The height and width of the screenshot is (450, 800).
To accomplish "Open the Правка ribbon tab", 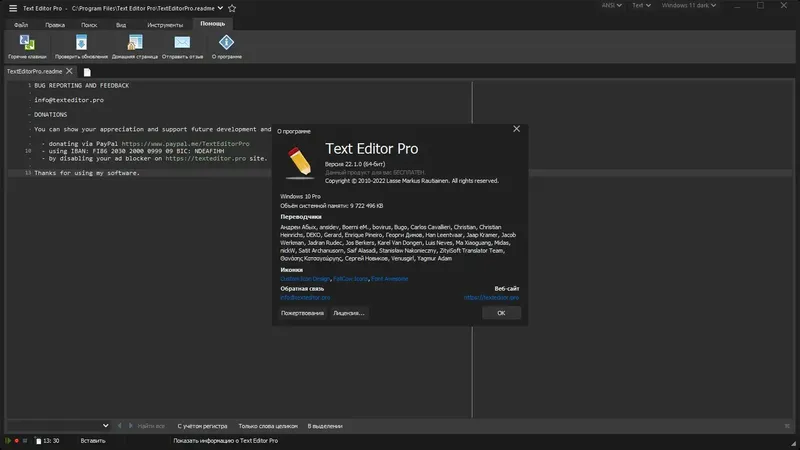I will (55, 25).
